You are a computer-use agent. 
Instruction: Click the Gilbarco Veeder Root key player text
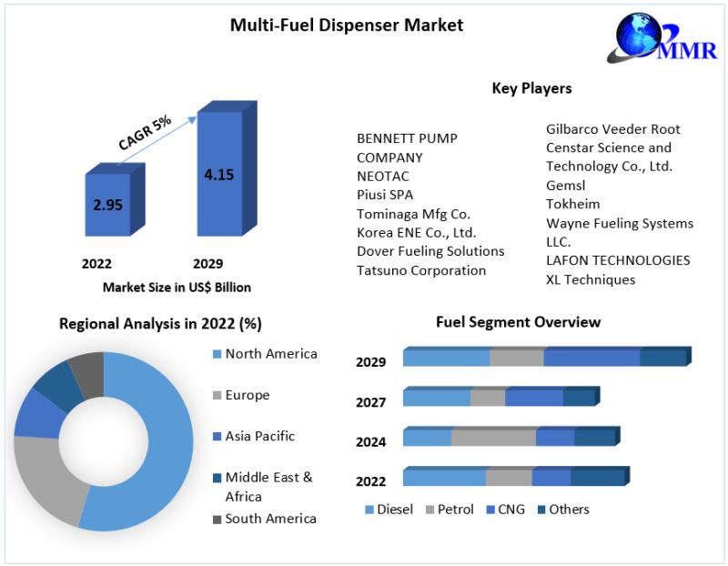pos(612,129)
